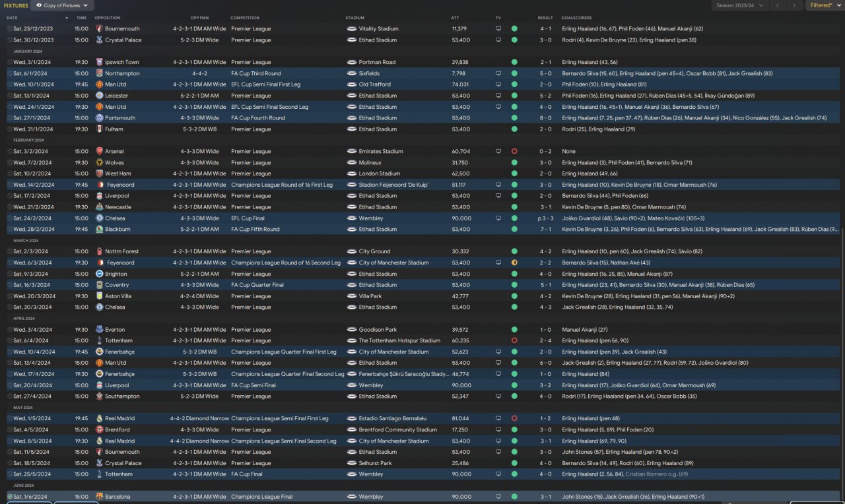Sort by the Result column header
Image resolution: width=845 pixels, height=504 pixels.
(545, 18)
